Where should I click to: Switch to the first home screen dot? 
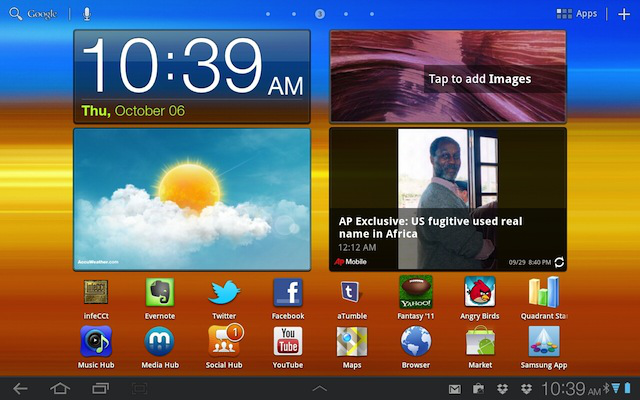click(268, 14)
